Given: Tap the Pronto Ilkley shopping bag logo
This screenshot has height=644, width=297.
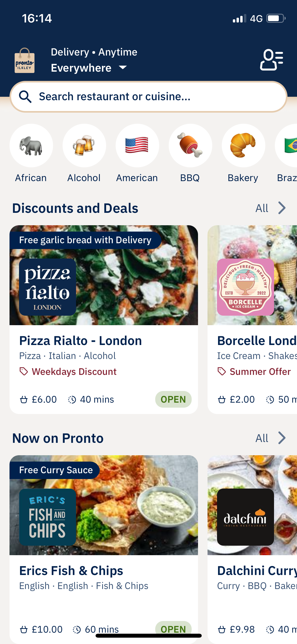Looking at the screenshot, I should 24,61.
